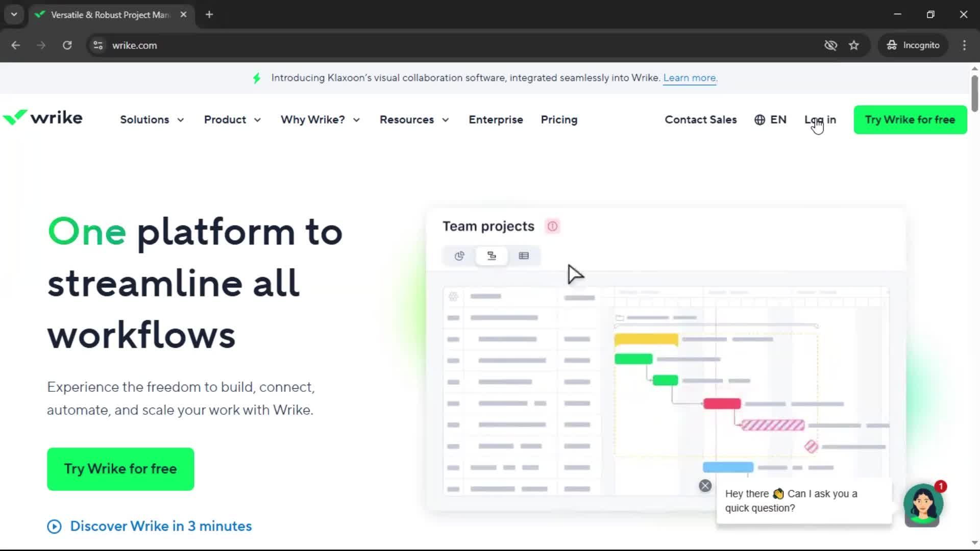The width and height of the screenshot is (980, 551).
Task: Open the Solutions dropdown menu
Action: pyautogui.click(x=152, y=120)
